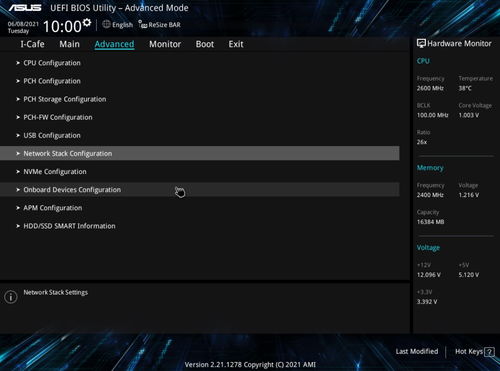Click the Hardware Monitor screen icon
This screenshot has height=371, width=500.
(x=421, y=43)
